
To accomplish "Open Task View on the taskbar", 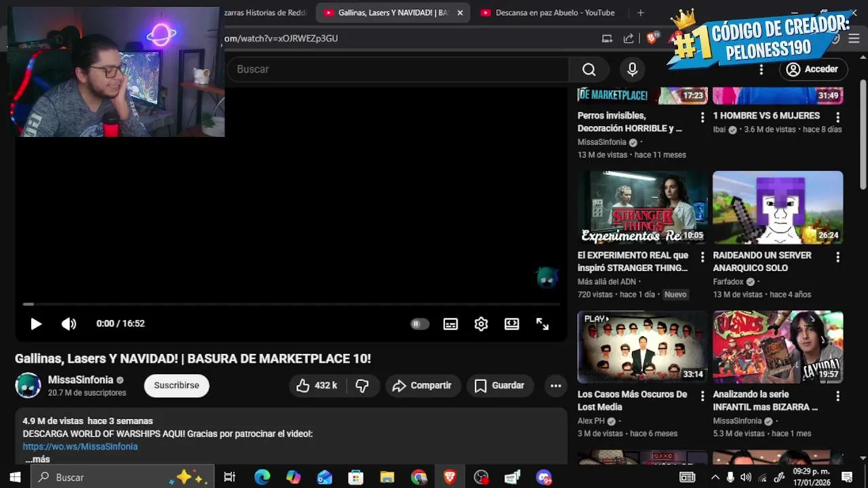I will 229,477.
